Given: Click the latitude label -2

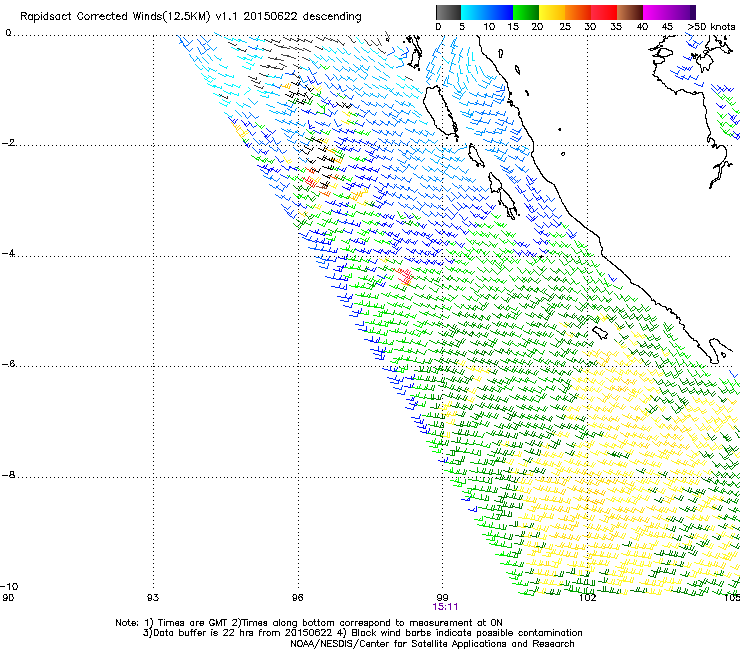Looking at the screenshot, I should (x=8, y=143).
